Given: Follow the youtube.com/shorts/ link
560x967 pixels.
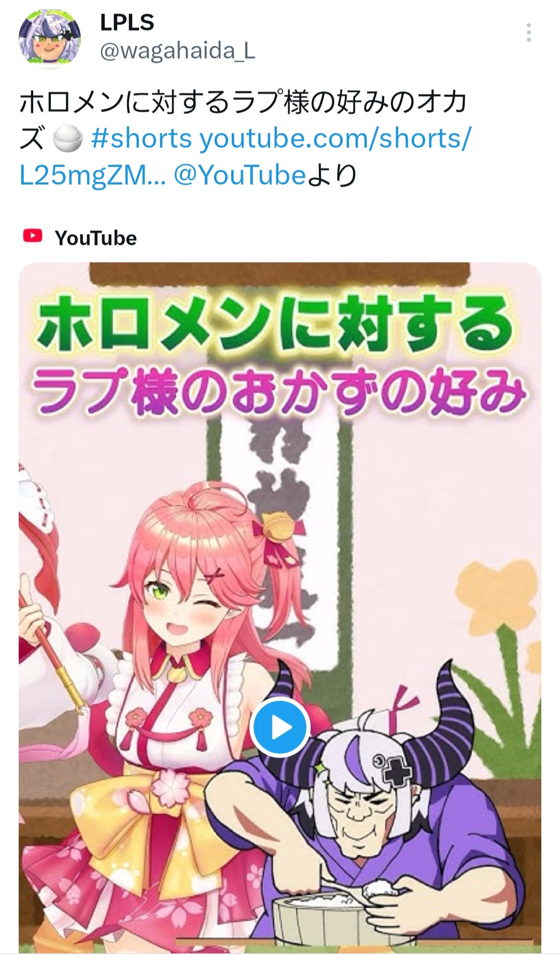Looking at the screenshot, I should [x=334, y=139].
